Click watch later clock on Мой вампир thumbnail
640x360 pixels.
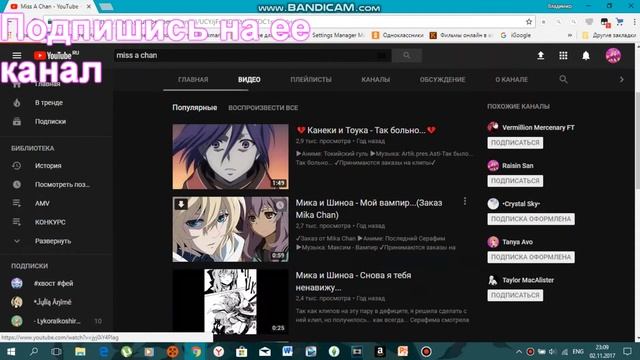280,205
